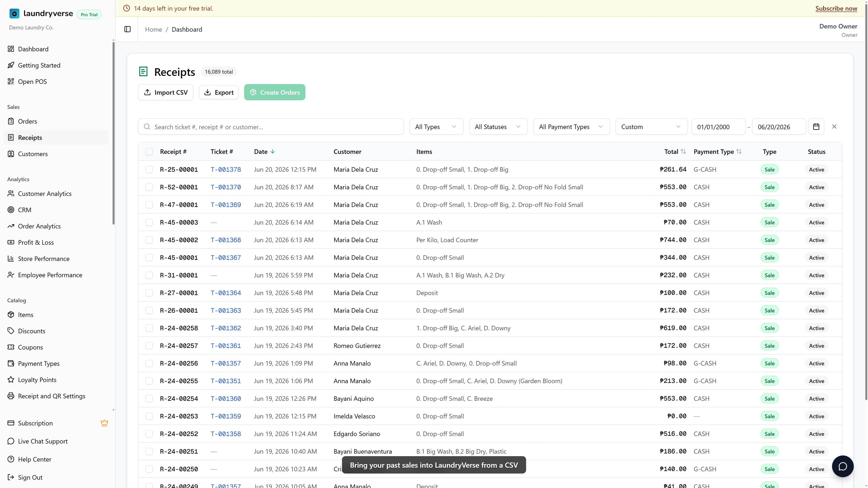The height and width of the screenshot is (488, 868).
Task: Click the ₱744.00 total amount
Action: click(673, 240)
